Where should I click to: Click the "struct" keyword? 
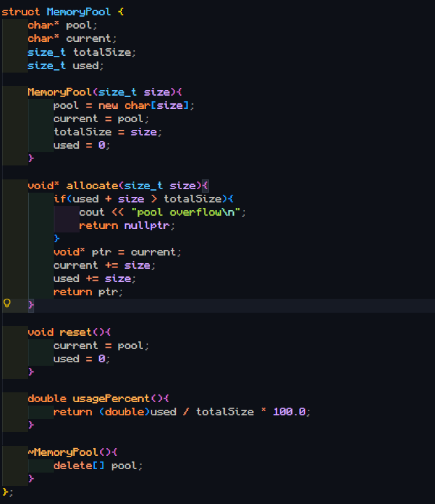(20, 12)
